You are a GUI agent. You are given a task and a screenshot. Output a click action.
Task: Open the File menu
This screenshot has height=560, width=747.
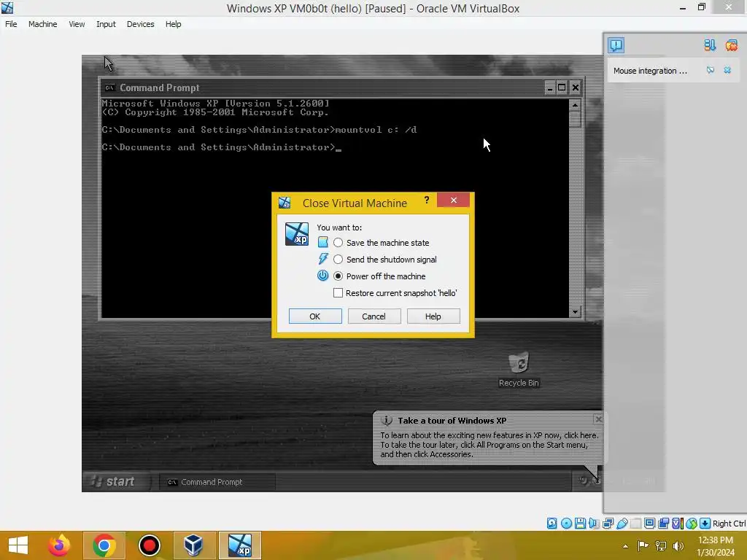click(x=11, y=24)
